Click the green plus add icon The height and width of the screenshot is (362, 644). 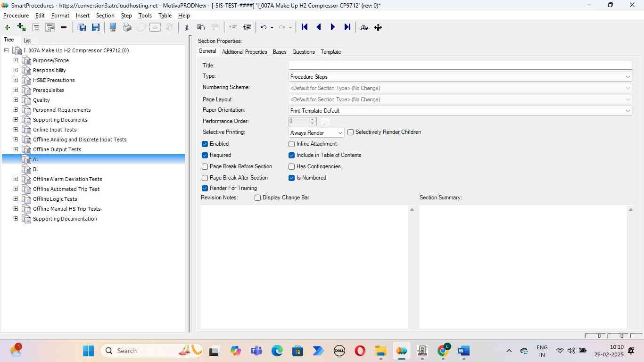[x=7, y=27]
